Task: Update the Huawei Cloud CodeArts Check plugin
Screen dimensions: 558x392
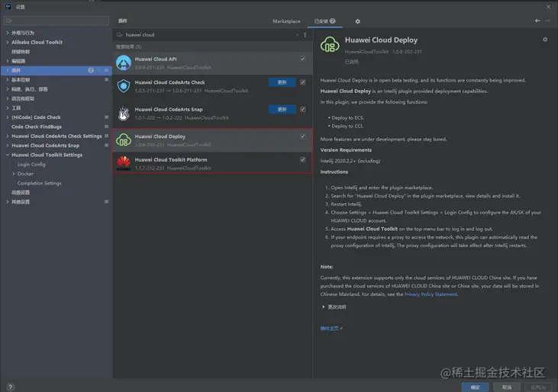Action: pos(282,82)
